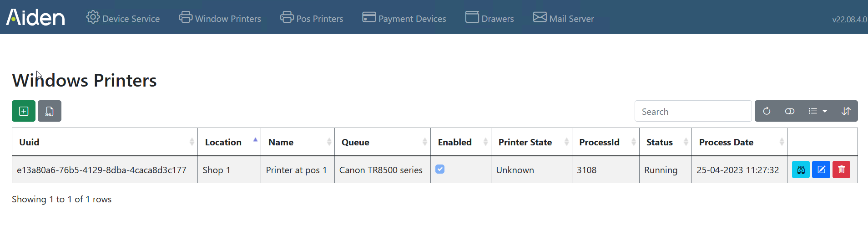Image resolution: width=868 pixels, height=252 pixels.
Task: Open the Mail Server page
Action: (x=563, y=18)
